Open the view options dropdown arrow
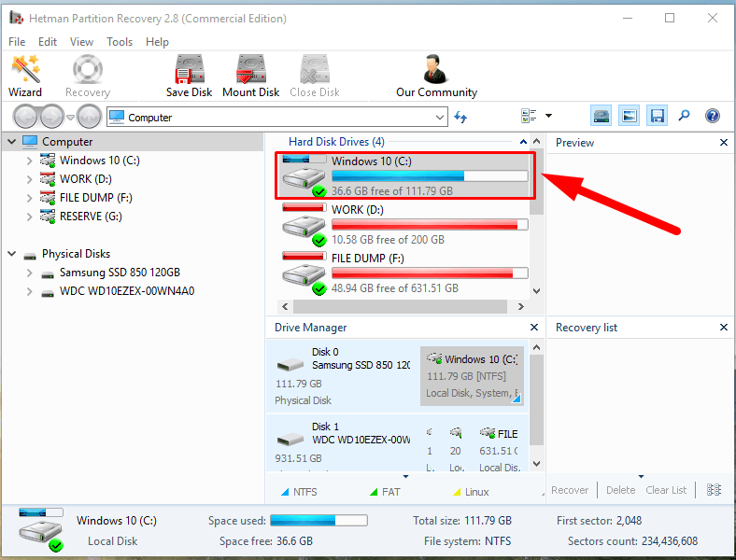 pos(548,116)
